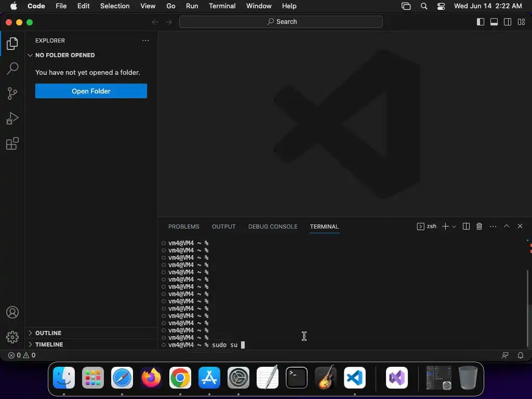
Task: Open Terminal app from the dock
Action: click(297, 378)
